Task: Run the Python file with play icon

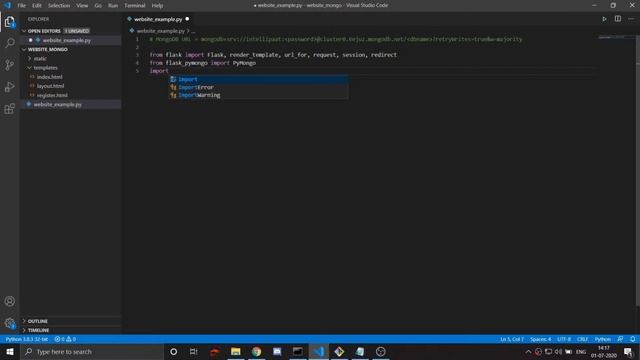Action: pos(604,19)
